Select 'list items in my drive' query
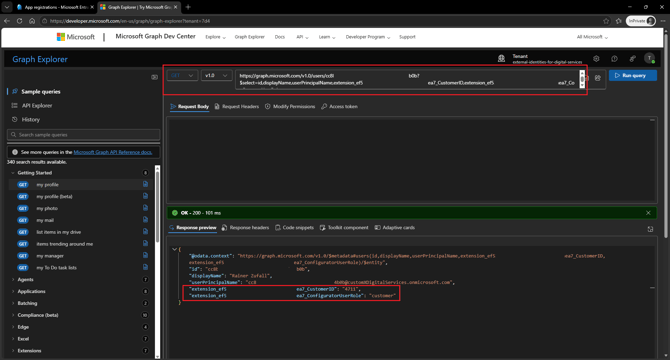The height and width of the screenshot is (360, 670). [x=59, y=232]
